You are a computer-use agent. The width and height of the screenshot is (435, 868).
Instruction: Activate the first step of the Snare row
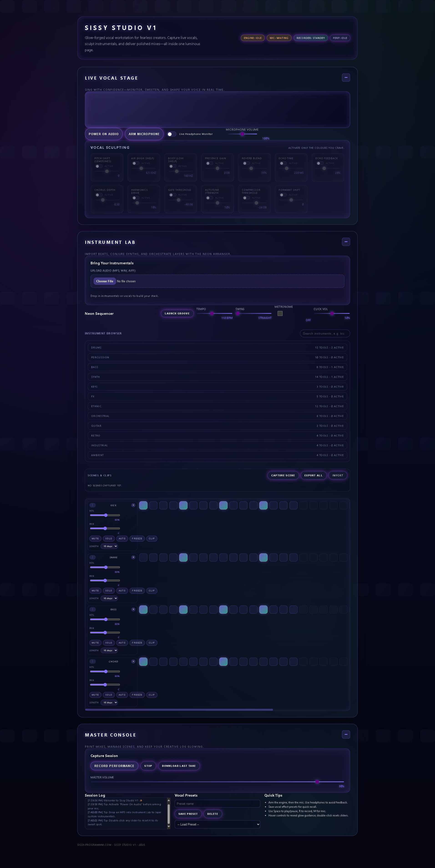click(x=143, y=558)
